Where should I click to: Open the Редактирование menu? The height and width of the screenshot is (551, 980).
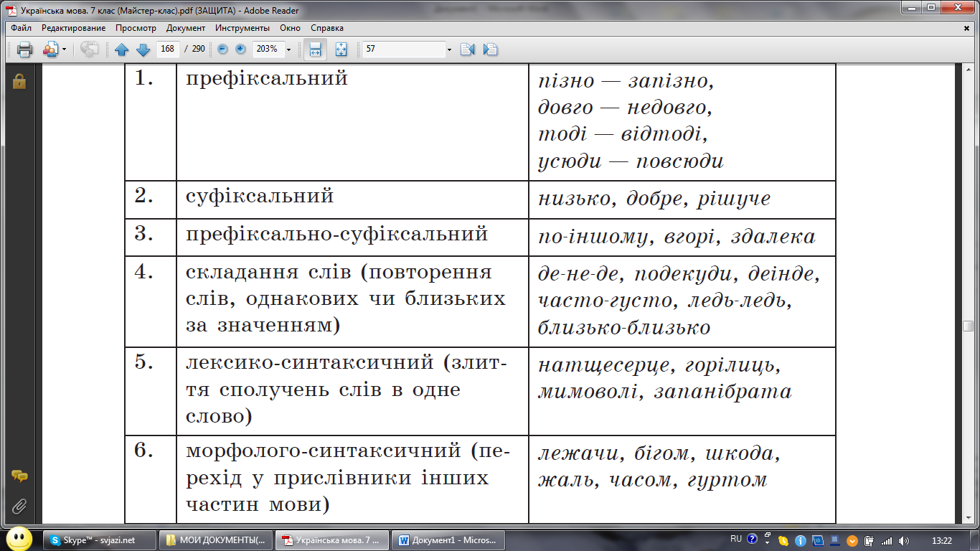click(73, 28)
